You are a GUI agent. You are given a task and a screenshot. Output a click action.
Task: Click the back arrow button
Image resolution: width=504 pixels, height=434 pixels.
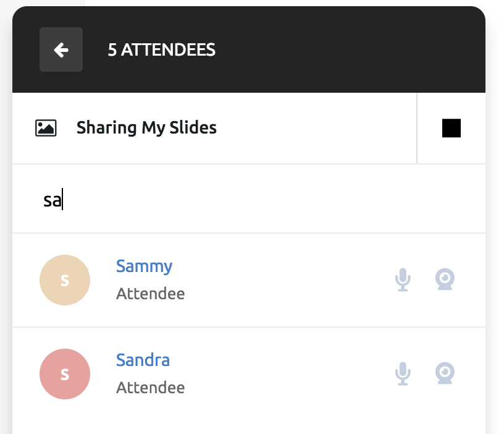point(61,49)
